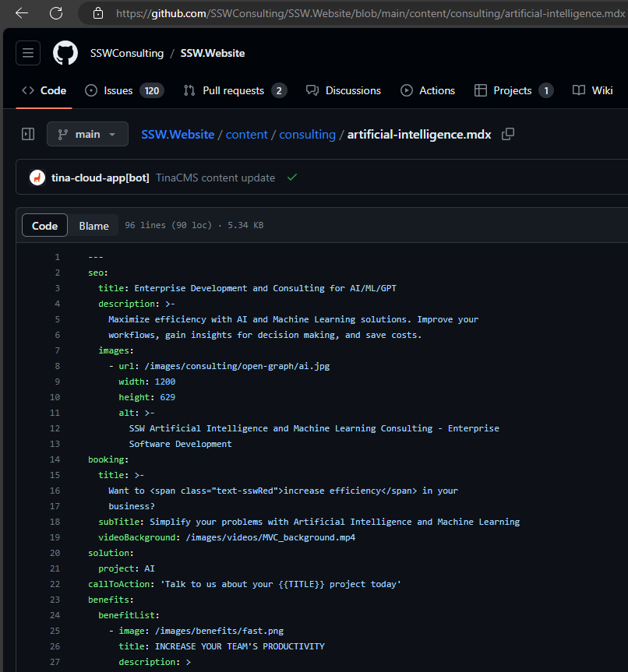
Task: Open the Discussions tab
Action: pyautogui.click(x=344, y=90)
